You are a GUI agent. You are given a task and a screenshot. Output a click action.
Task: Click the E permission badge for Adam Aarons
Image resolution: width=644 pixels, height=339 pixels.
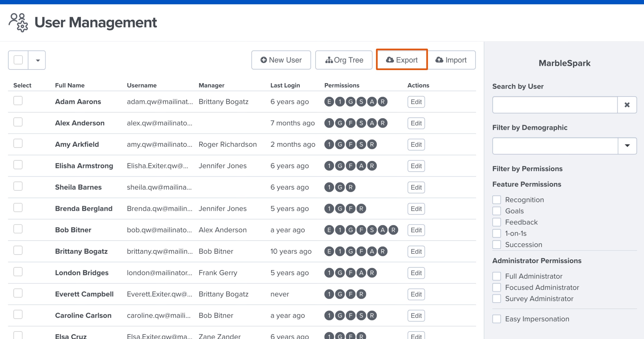click(x=329, y=102)
